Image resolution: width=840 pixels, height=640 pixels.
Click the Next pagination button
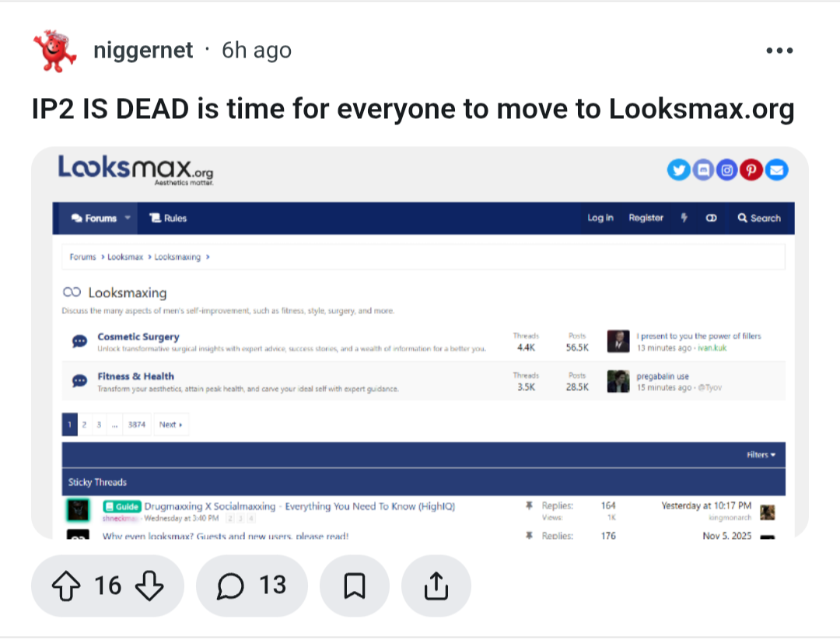[171, 424]
